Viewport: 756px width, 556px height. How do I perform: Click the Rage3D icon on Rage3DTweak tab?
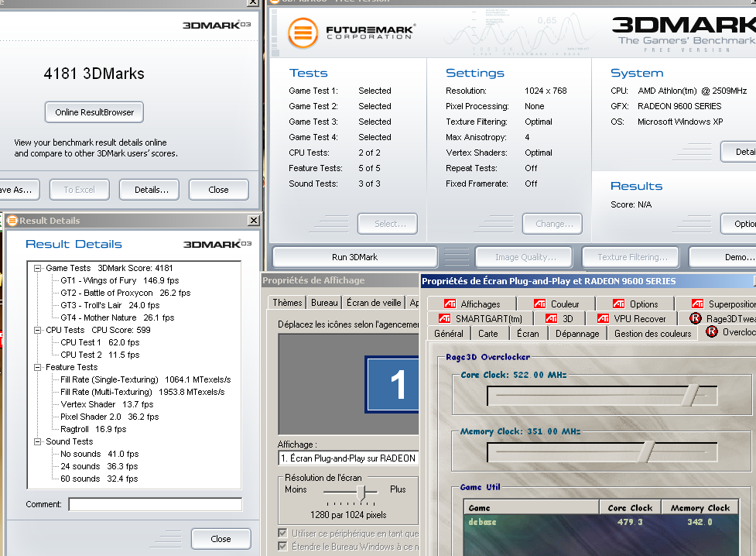point(695,318)
